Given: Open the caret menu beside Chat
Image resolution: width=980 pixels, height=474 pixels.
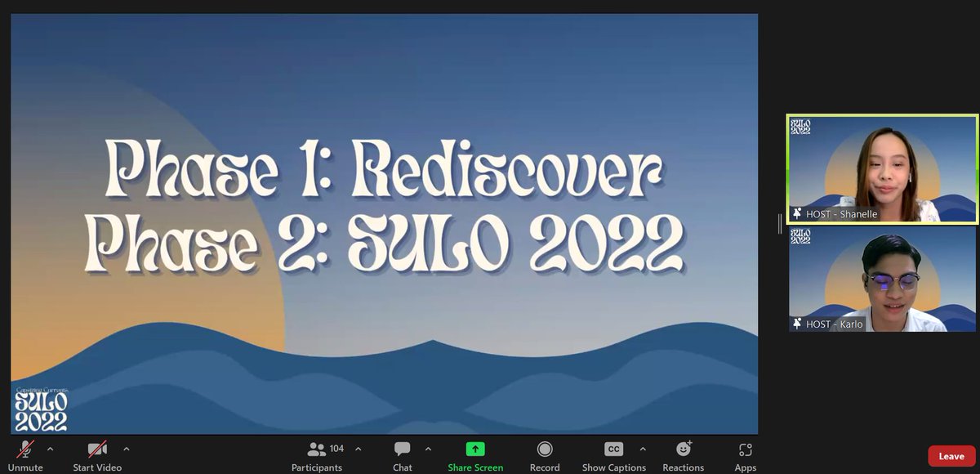Looking at the screenshot, I should 427,449.
